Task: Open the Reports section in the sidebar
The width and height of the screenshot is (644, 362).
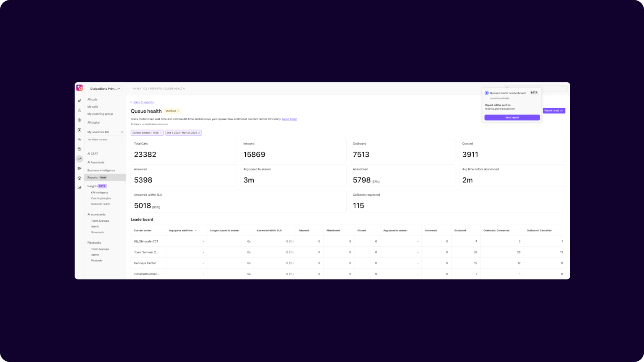Action: pyautogui.click(x=93, y=177)
